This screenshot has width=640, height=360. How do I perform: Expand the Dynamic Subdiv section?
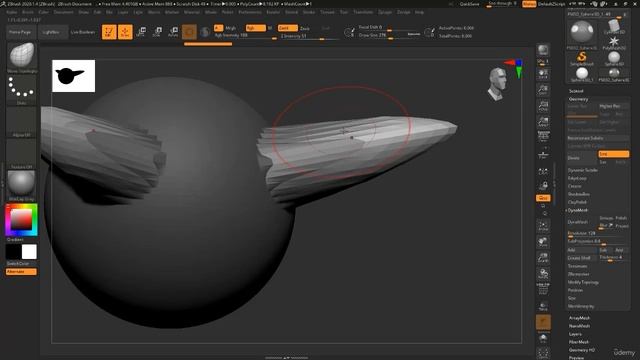point(582,170)
